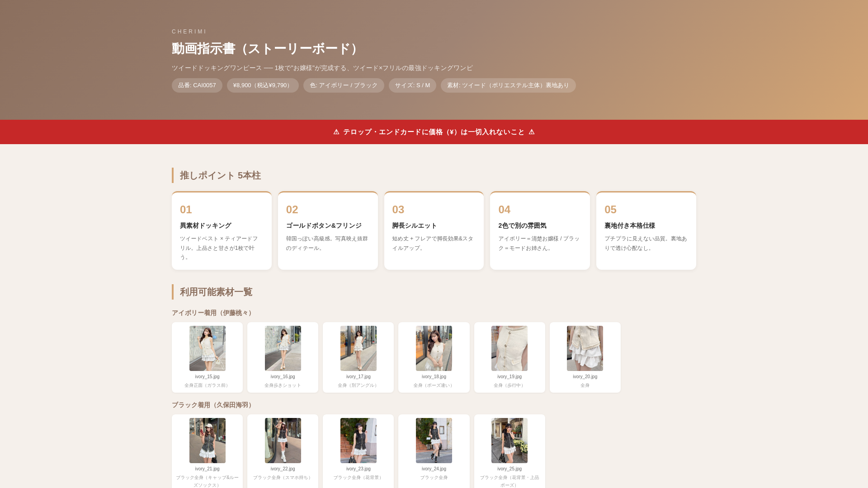Click the 推しポイント 5本柱 heading
The image size is (868, 488).
pyautogui.click(x=220, y=175)
